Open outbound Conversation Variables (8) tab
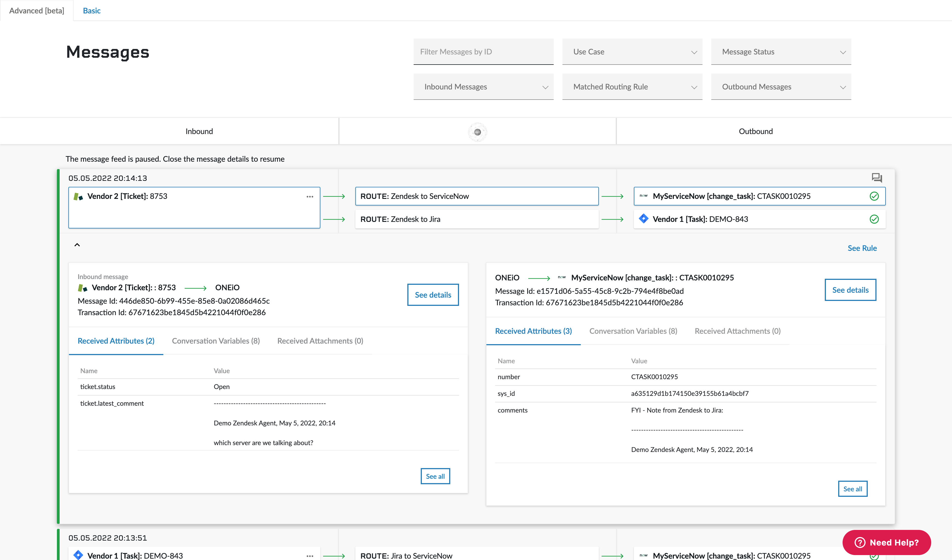 [633, 331]
